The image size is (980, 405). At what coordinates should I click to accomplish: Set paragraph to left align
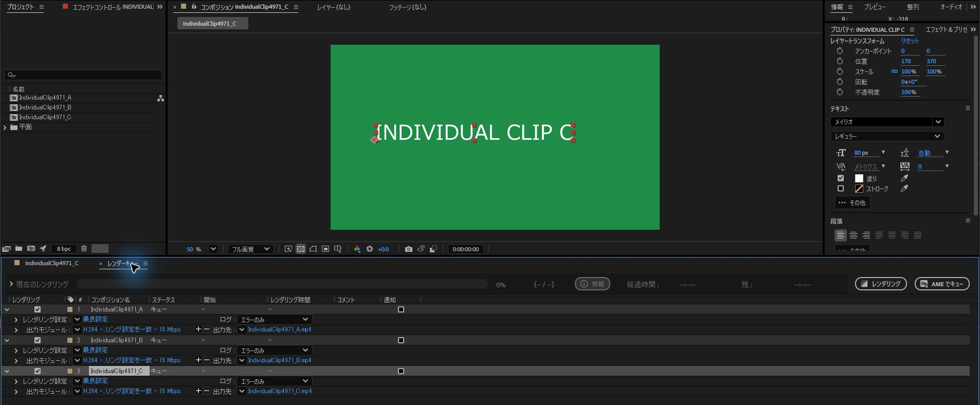click(841, 235)
